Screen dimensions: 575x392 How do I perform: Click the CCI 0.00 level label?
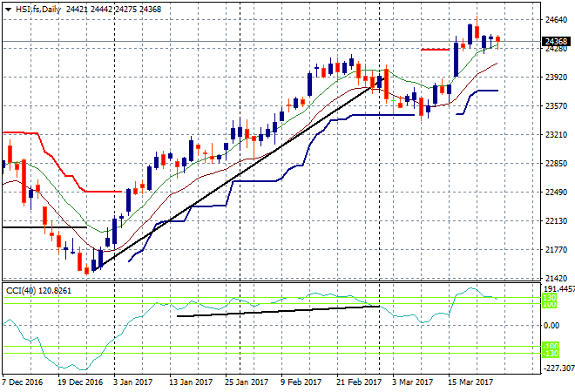tap(551, 326)
